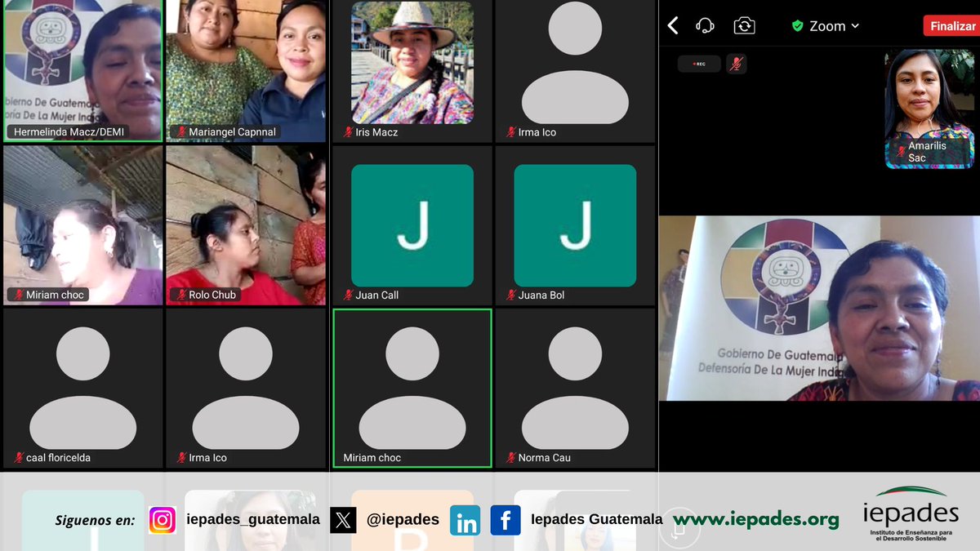Click the Facebook icon in banner

pos(506,520)
